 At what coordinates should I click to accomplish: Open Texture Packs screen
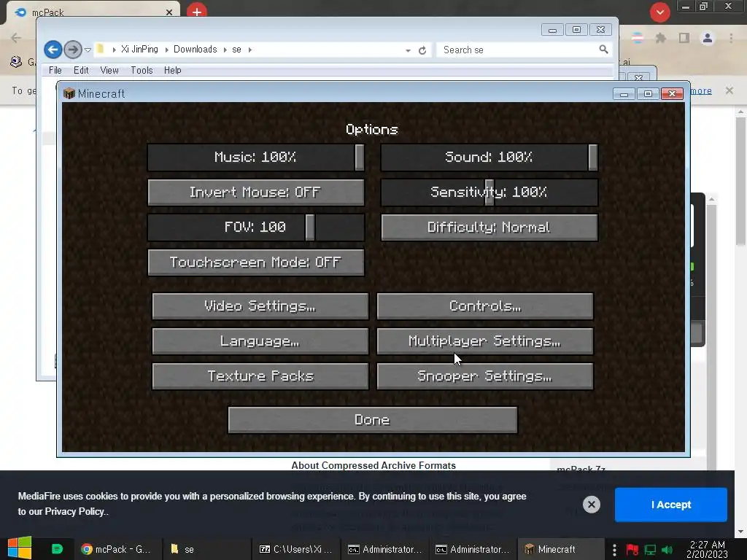coord(260,376)
